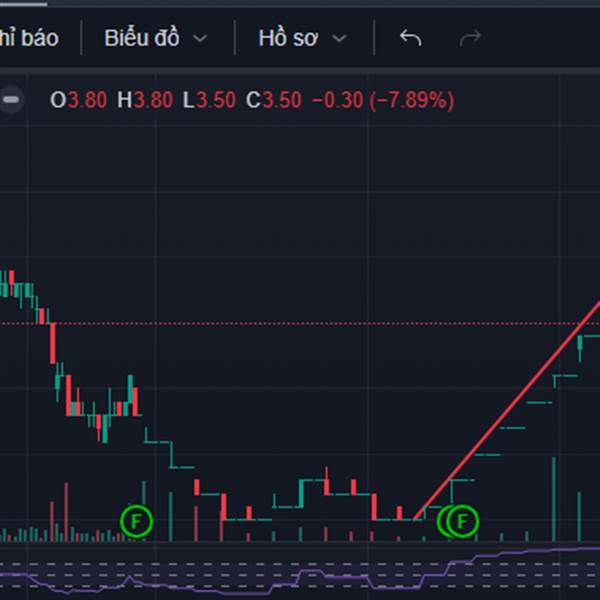Redo the chart action

pyautogui.click(x=470, y=38)
